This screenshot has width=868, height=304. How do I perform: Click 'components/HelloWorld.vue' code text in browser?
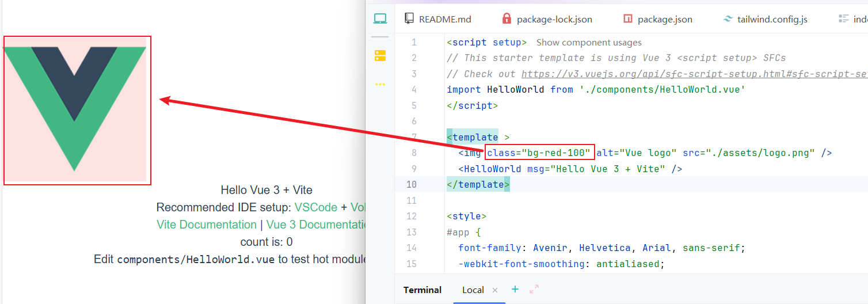click(x=196, y=260)
